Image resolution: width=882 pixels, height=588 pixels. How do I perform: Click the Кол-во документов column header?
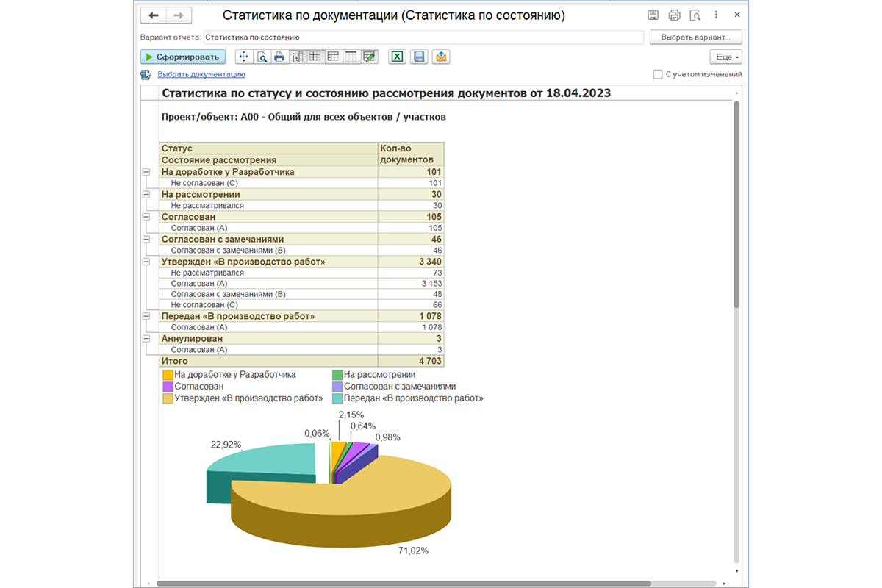411,154
